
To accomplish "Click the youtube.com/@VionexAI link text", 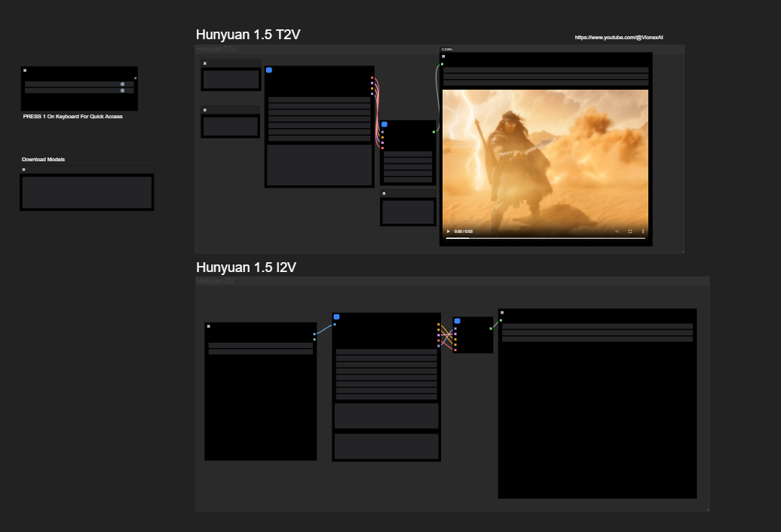I will pos(618,38).
